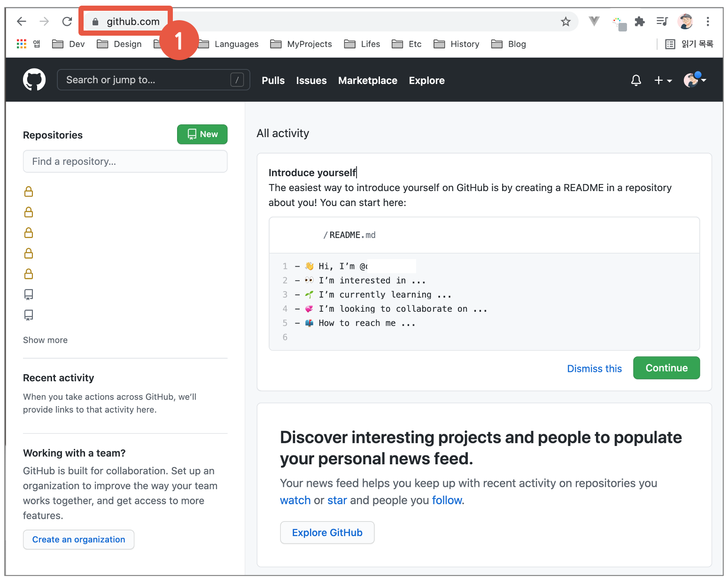Dismiss the introduce yourself card
Image resolution: width=728 pixels, height=584 pixels.
tap(594, 369)
